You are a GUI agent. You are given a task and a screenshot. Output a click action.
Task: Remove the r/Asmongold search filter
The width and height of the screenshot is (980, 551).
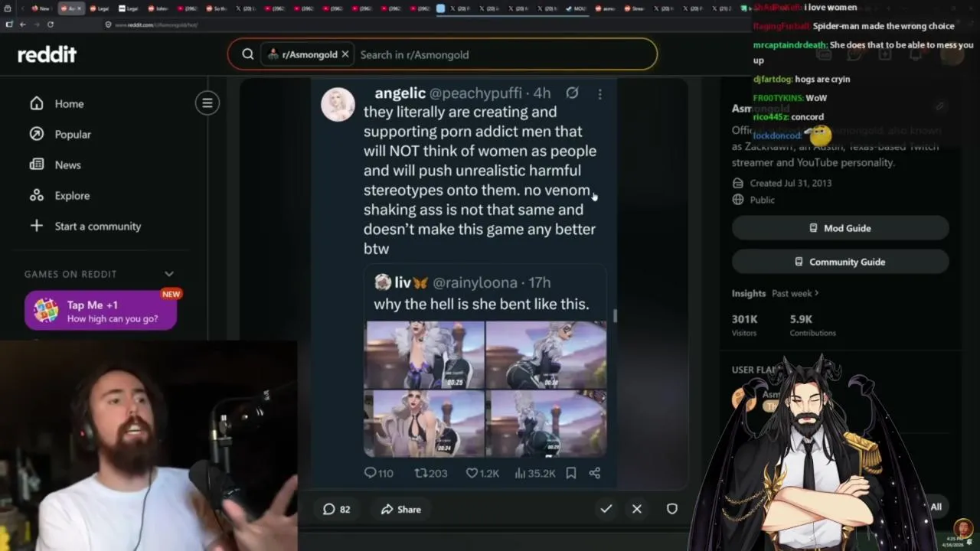[345, 54]
